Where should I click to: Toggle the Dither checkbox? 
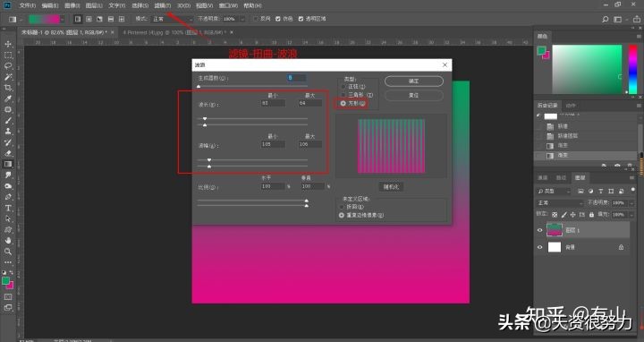[x=278, y=19]
